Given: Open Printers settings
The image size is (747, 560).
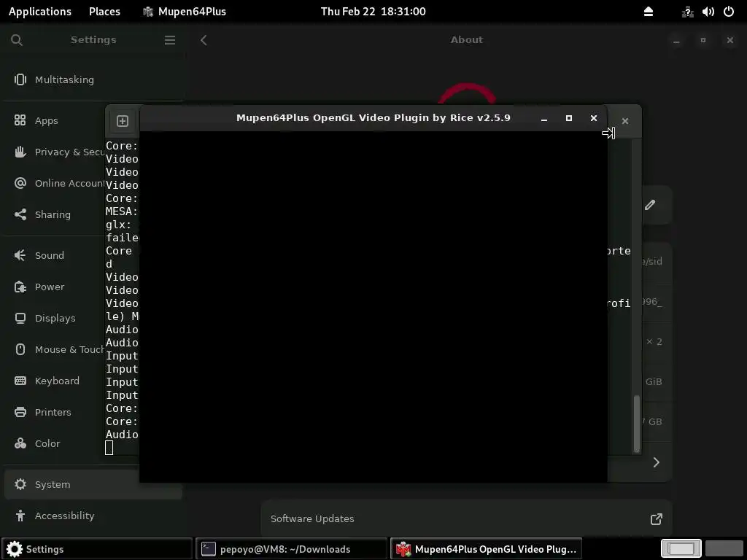Looking at the screenshot, I should tap(55, 413).
